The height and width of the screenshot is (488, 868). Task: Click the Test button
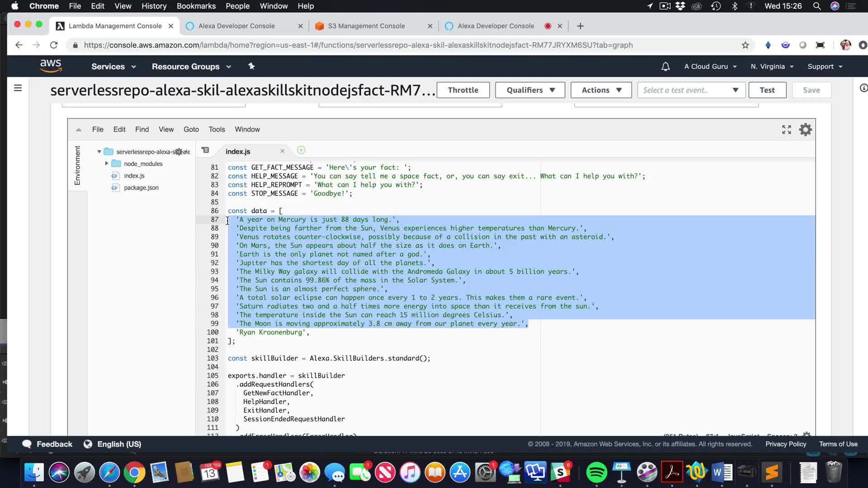click(x=767, y=90)
